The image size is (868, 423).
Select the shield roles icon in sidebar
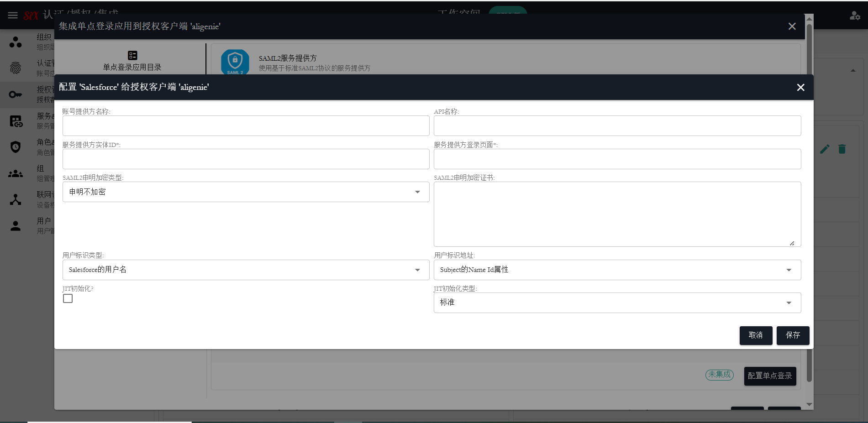[x=16, y=147]
